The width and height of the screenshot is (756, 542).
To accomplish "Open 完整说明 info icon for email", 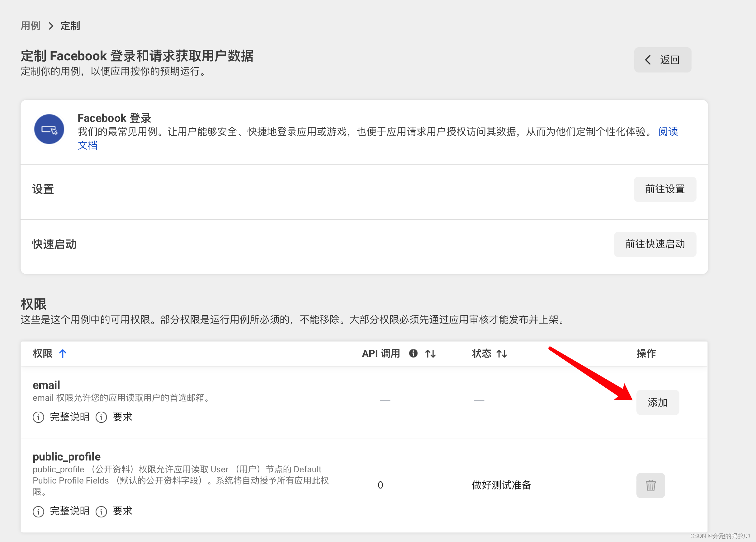I will (x=38, y=417).
